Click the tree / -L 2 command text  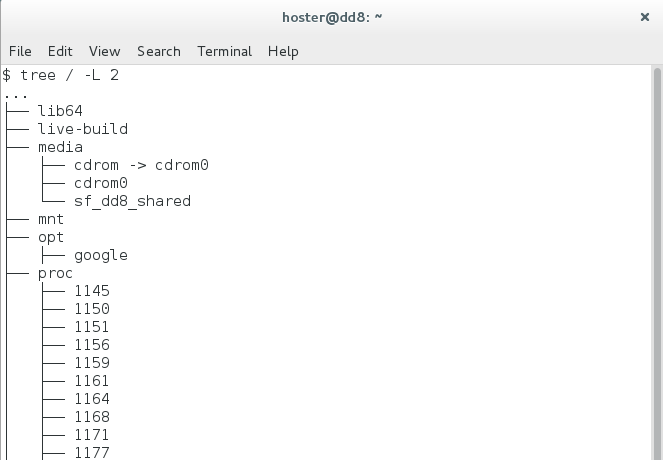pos(69,75)
